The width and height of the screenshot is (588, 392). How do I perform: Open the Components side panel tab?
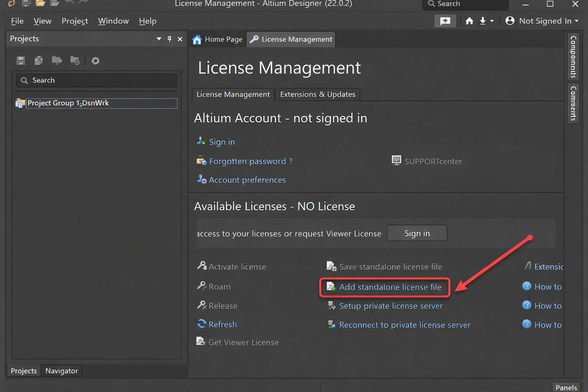573,57
